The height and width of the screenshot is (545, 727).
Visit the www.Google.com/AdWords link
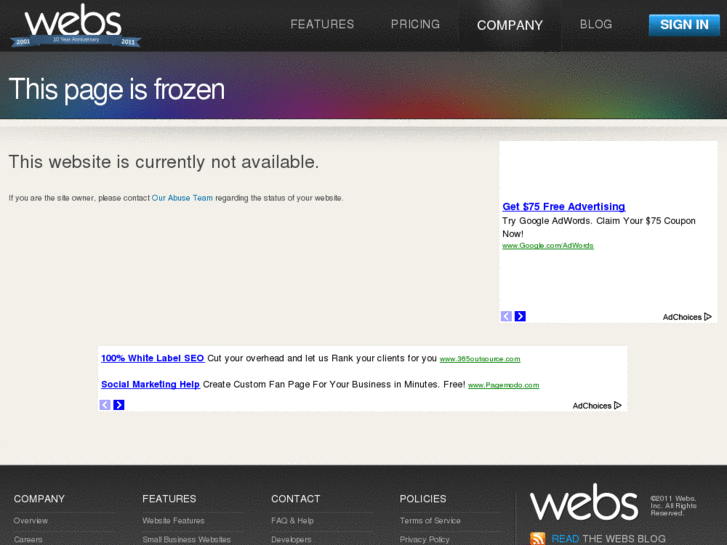pyautogui.click(x=548, y=246)
